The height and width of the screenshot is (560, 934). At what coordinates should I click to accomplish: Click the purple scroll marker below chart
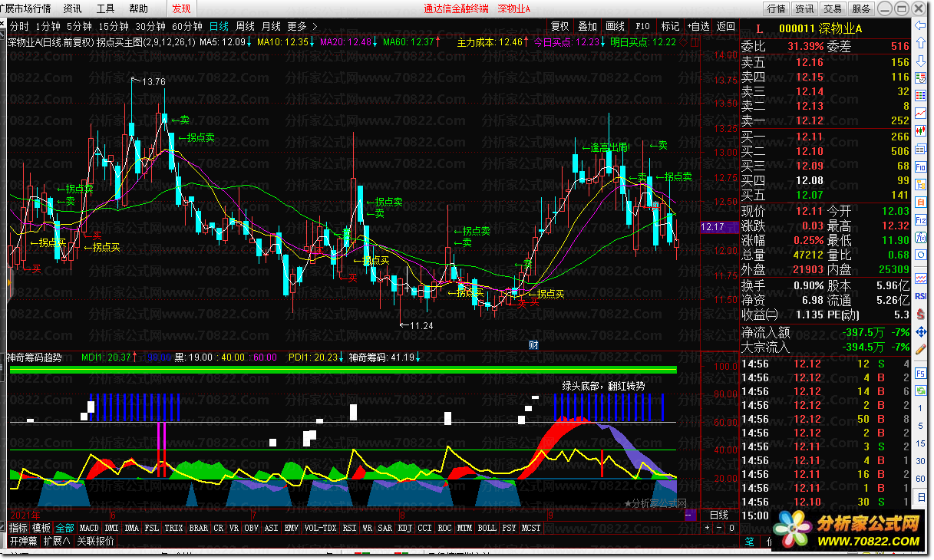(x=690, y=515)
